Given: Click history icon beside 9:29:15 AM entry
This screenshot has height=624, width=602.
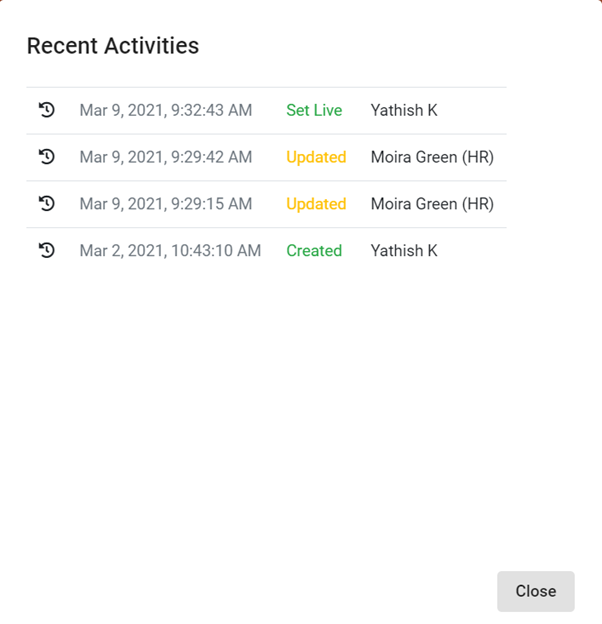Looking at the screenshot, I should point(46,204).
